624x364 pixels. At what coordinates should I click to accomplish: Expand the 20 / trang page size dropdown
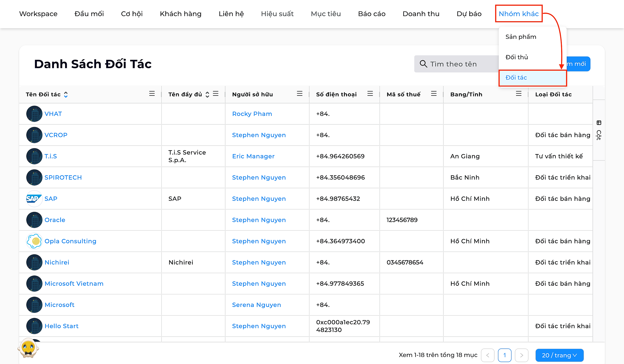(x=559, y=355)
